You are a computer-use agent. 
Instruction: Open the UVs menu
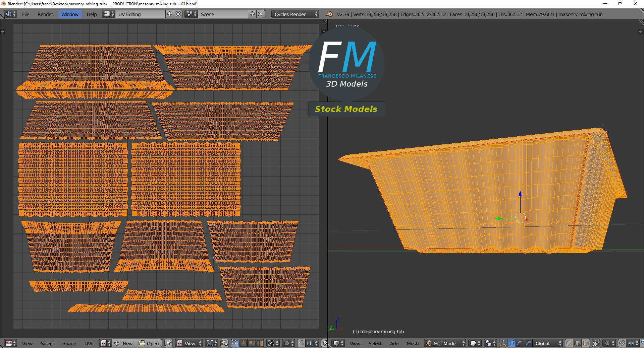(89, 343)
